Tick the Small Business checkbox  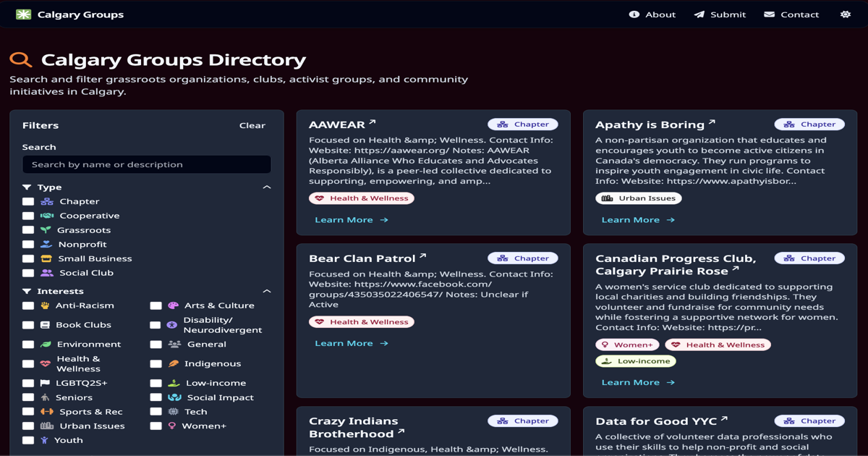pos(28,258)
